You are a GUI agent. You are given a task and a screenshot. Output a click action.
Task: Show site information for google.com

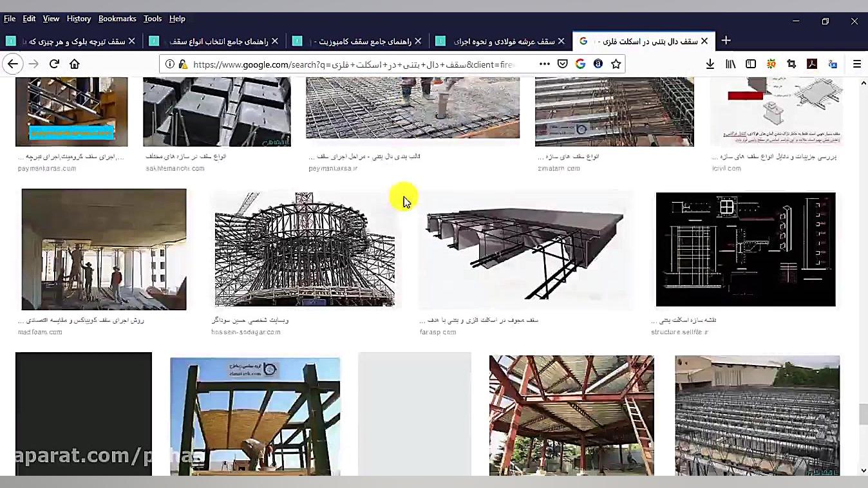170,64
